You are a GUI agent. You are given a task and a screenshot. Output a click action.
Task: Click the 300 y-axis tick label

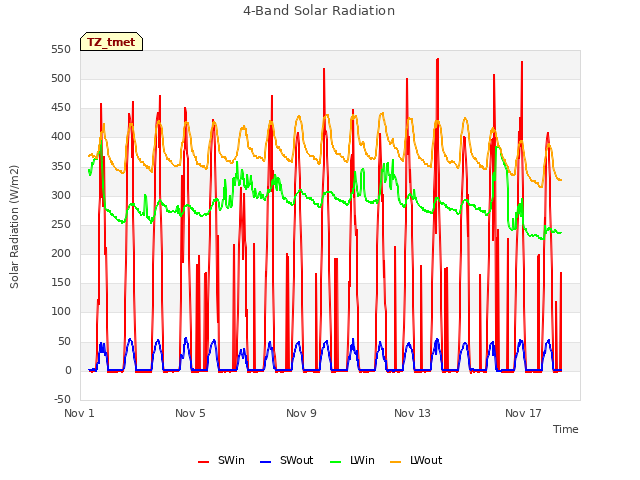(x=61, y=196)
